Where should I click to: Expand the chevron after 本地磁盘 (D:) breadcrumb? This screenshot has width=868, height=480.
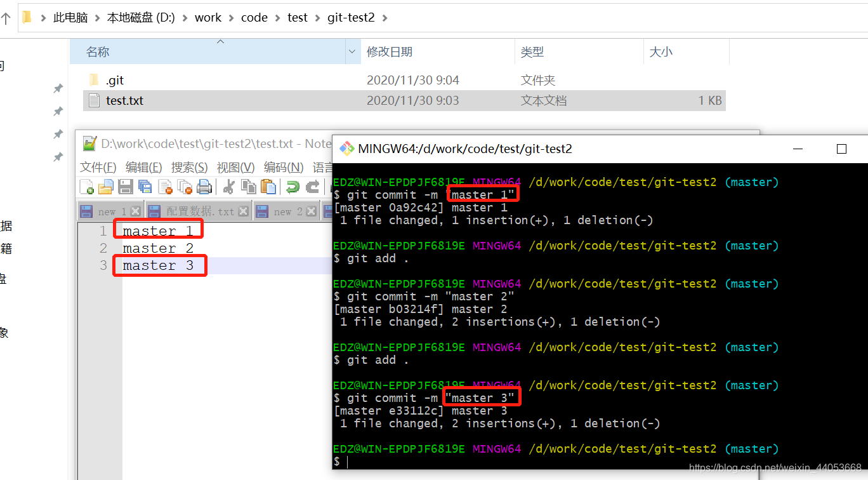pos(185,18)
